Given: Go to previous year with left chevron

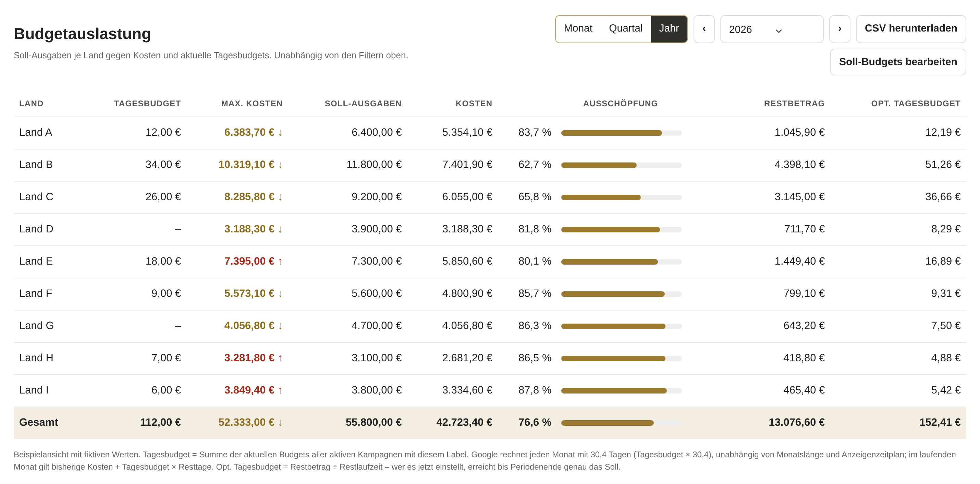Looking at the screenshot, I should (x=704, y=29).
